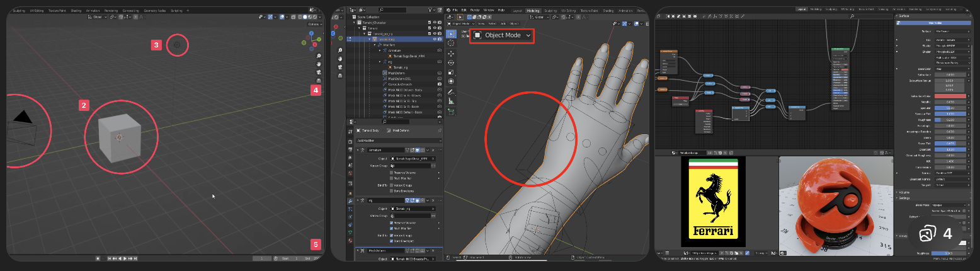Viewport: 980px width, 271px height.
Task: Choose the Move tool in the hand viewport toolbar
Action: pyautogui.click(x=451, y=53)
